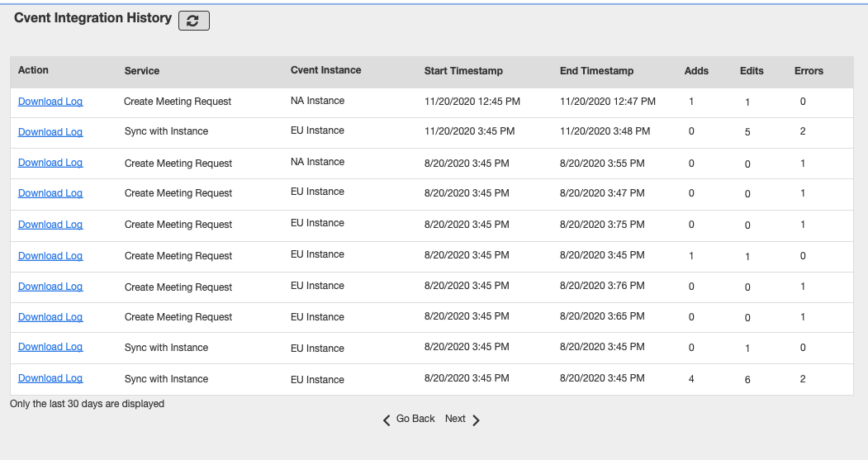The height and width of the screenshot is (460, 868).
Task: Click the Service column header
Action: tap(142, 71)
